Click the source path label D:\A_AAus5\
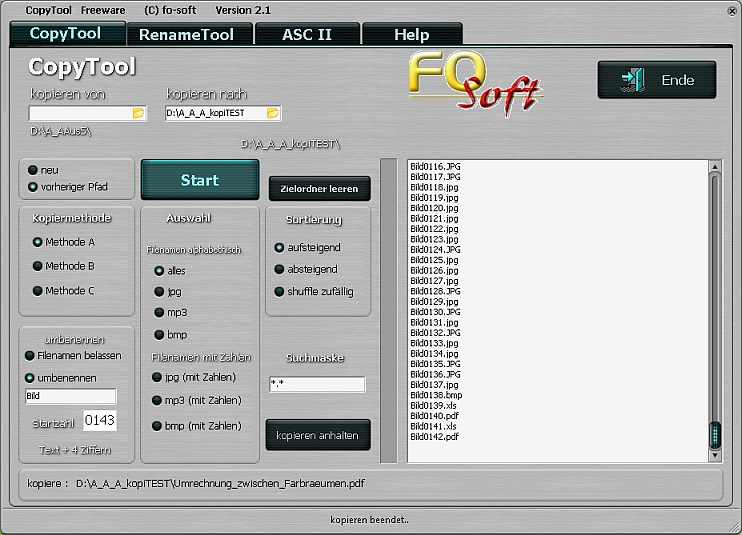 [x=61, y=131]
